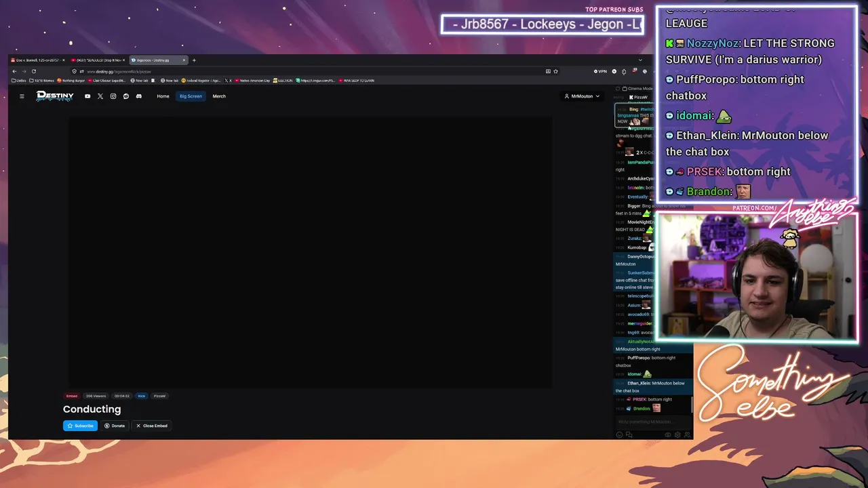Go to the Home page
Image resolution: width=868 pixels, height=488 pixels.
[x=163, y=96]
